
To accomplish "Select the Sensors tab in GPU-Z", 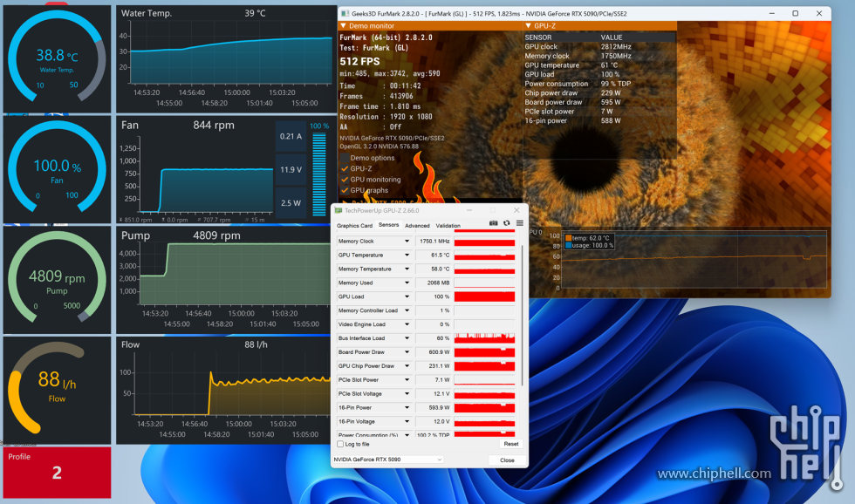I will click(x=388, y=225).
